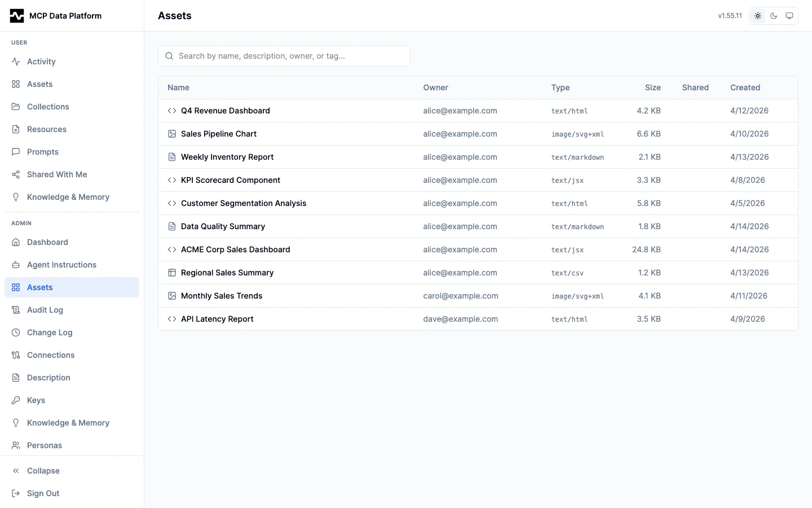Click the table icon next to Regional Sales Summary
The width and height of the screenshot is (812, 508).
(x=171, y=273)
